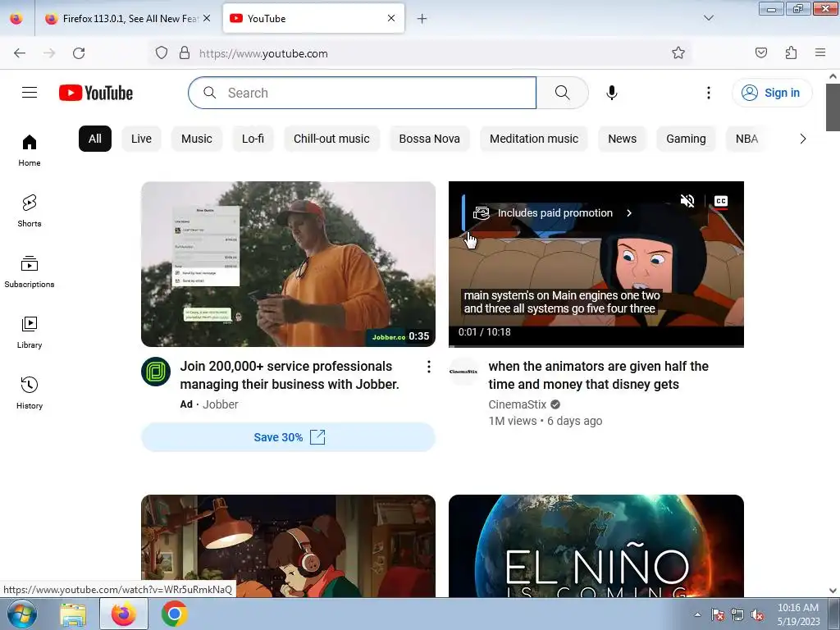The image size is (840, 630).
Task: Open Library from the sidebar
Action: pyautogui.click(x=30, y=333)
